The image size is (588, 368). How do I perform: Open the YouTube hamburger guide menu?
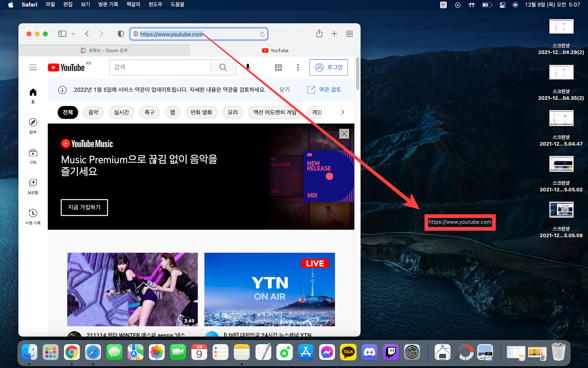(33, 67)
